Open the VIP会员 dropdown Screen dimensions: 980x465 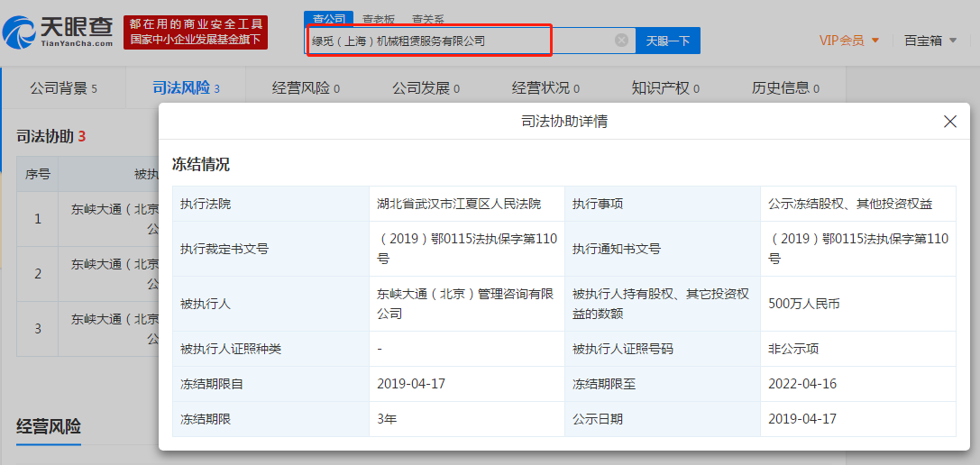848,41
